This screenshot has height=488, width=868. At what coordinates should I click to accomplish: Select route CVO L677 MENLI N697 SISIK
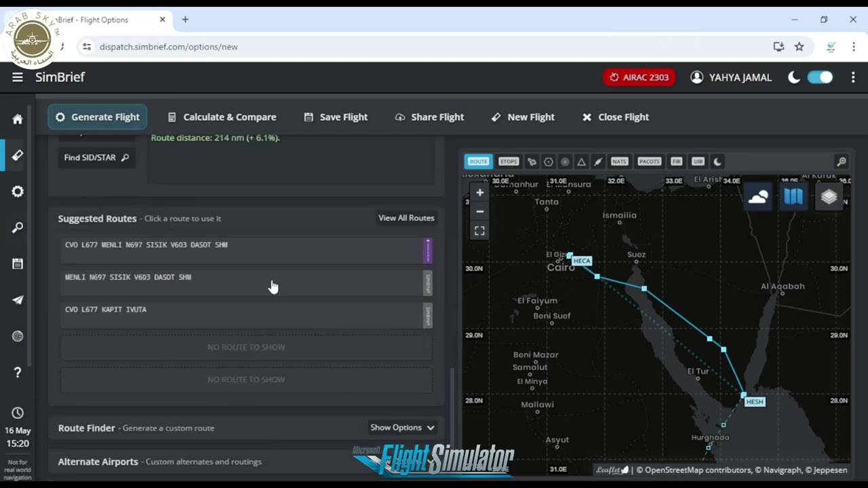tap(247, 250)
